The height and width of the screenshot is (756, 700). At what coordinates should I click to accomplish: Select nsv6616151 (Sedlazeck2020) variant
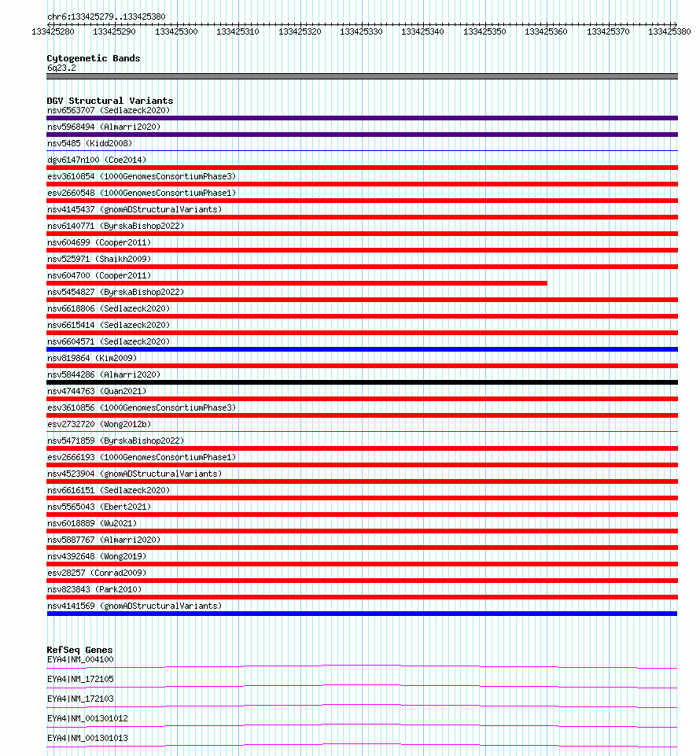(x=109, y=490)
